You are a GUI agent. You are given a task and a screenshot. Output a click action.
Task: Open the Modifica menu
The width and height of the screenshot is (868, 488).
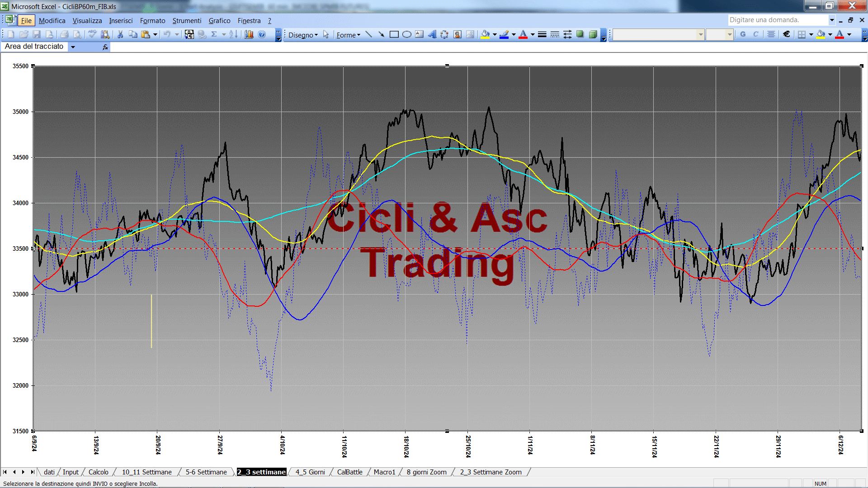[x=52, y=21]
